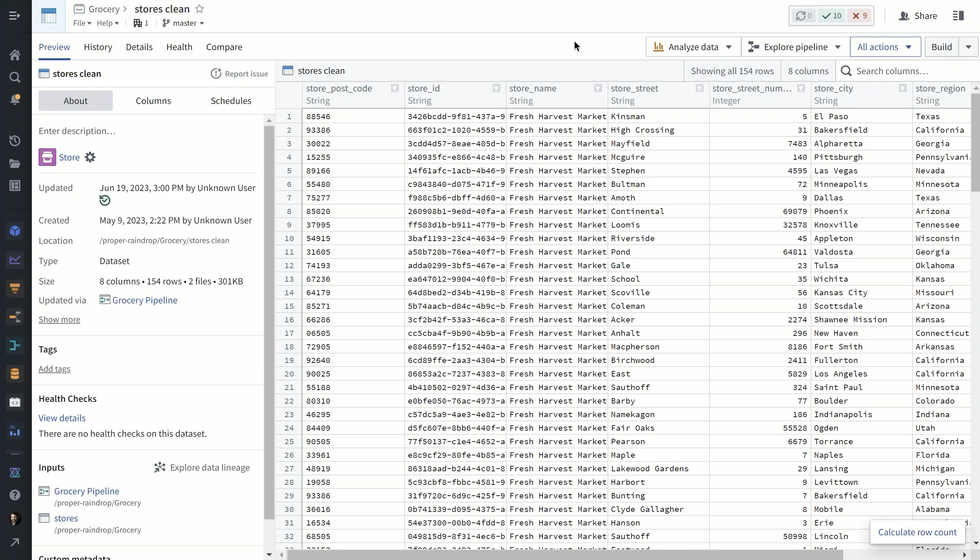The height and width of the screenshot is (560, 980).
Task: Star the stores clean dataset as favorite
Action: [x=199, y=8]
